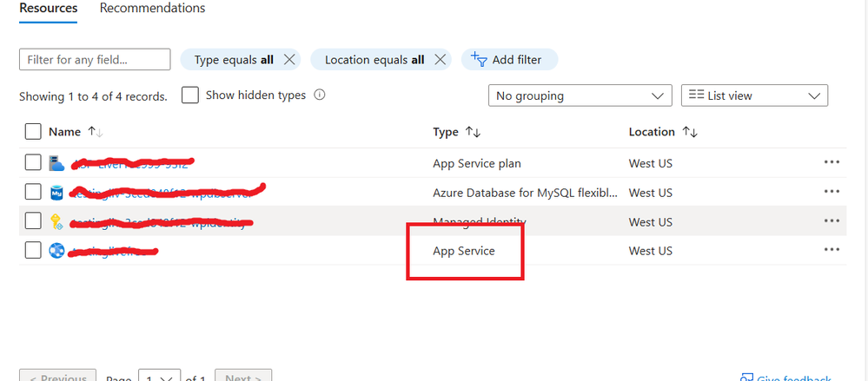868x381 pixels.
Task: Select the App Service row checkbox
Action: pos(33,251)
